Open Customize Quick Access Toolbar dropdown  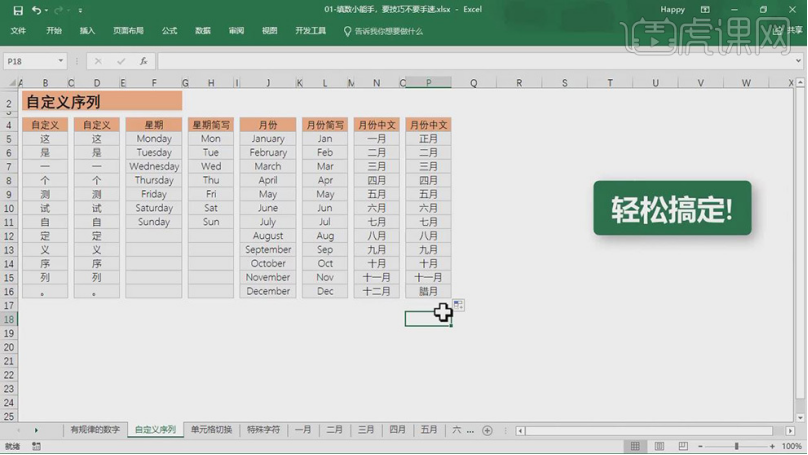(80, 10)
